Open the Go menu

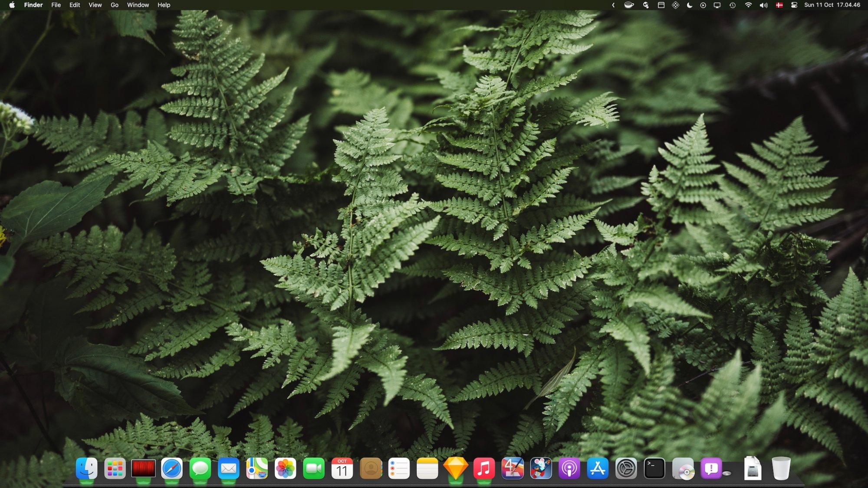(115, 5)
